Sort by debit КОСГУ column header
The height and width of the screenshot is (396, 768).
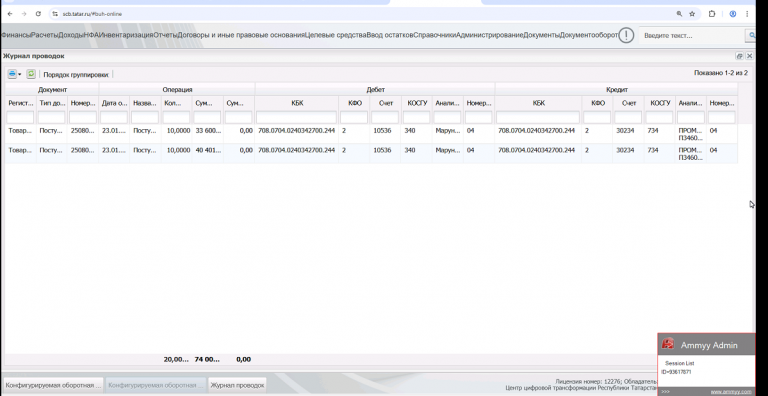pyautogui.click(x=417, y=103)
